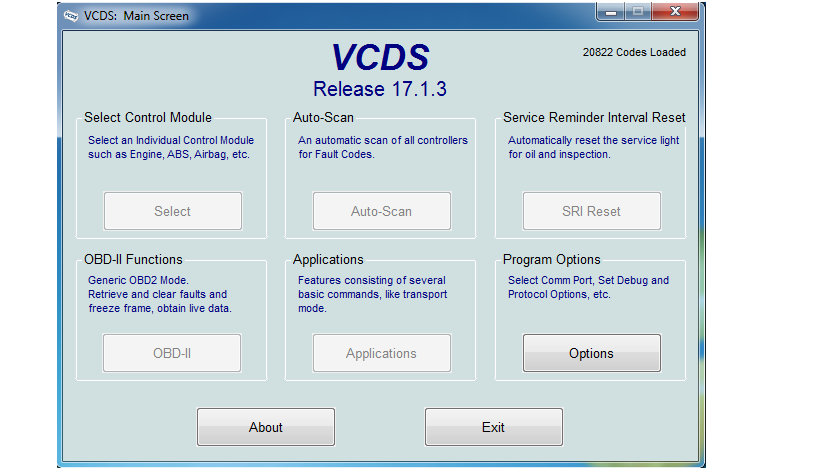Click the '20822 Codes Loaded' text
The height and width of the screenshot is (468, 819).
(x=634, y=52)
